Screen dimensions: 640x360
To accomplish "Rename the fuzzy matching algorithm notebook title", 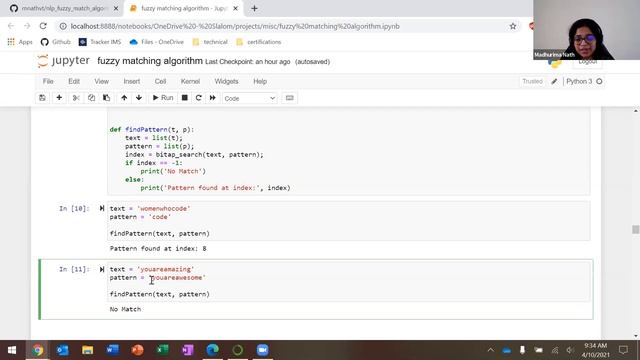I will tap(150, 61).
